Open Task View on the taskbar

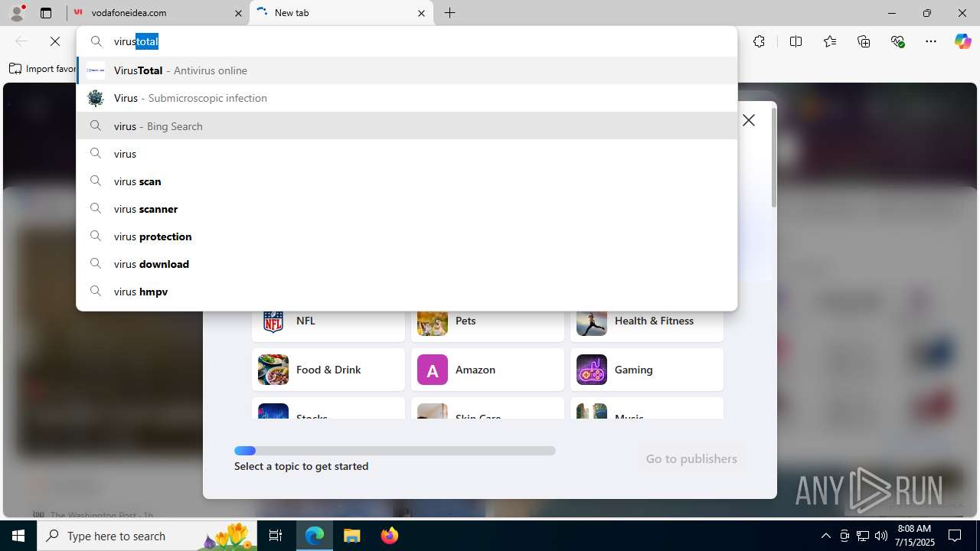tap(276, 536)
